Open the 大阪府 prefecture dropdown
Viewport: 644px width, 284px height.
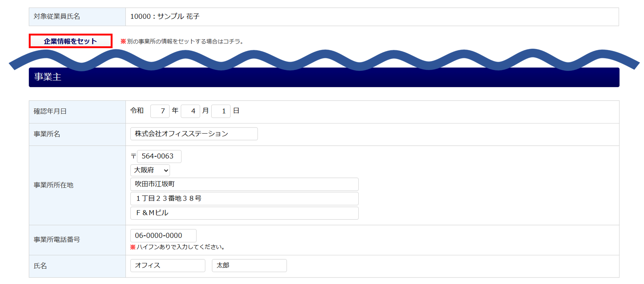click(x=150, y=170)
